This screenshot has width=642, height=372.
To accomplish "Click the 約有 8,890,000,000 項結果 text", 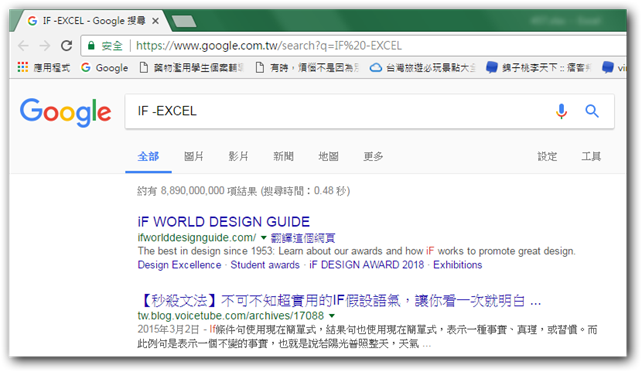I will 197,191.
